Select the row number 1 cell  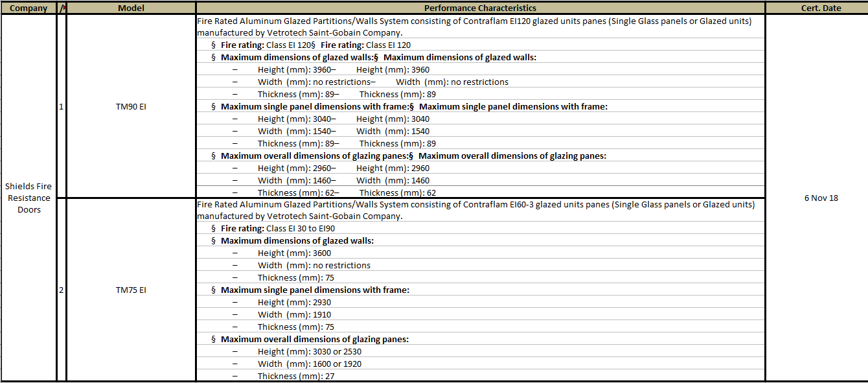[x=61, y=106]
